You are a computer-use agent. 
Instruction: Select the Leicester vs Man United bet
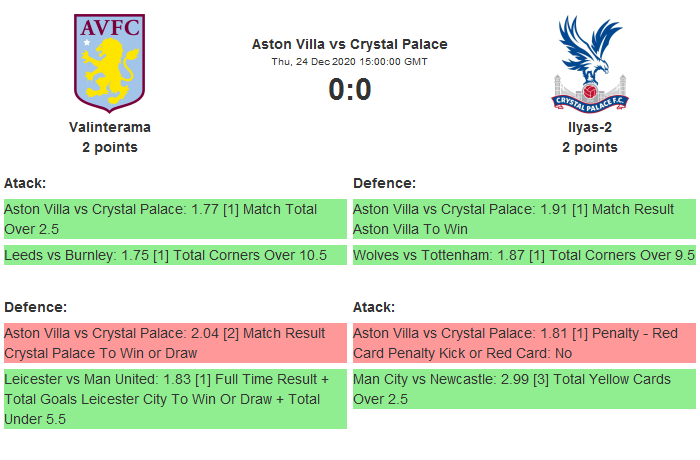(x=174, y=399)
